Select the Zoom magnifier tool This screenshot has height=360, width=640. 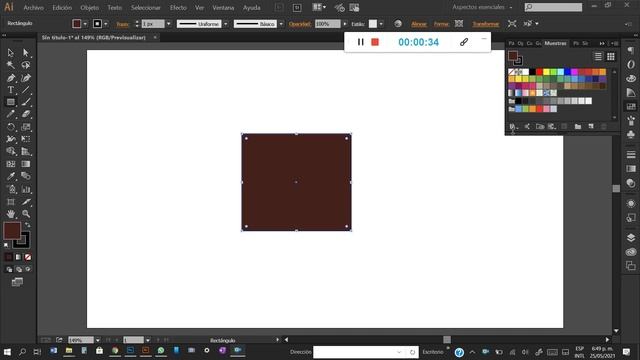point(26,213)
